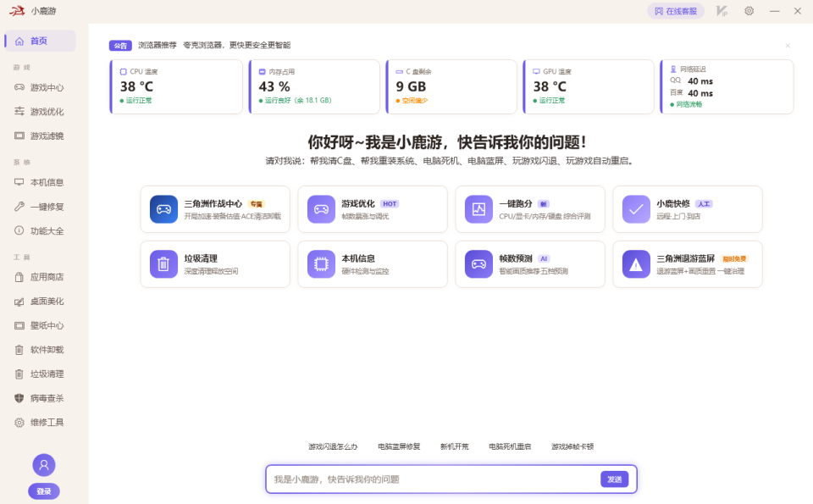813x504 pixels.
Task: Click the GPU 温度 card
Action: point(589,86)
